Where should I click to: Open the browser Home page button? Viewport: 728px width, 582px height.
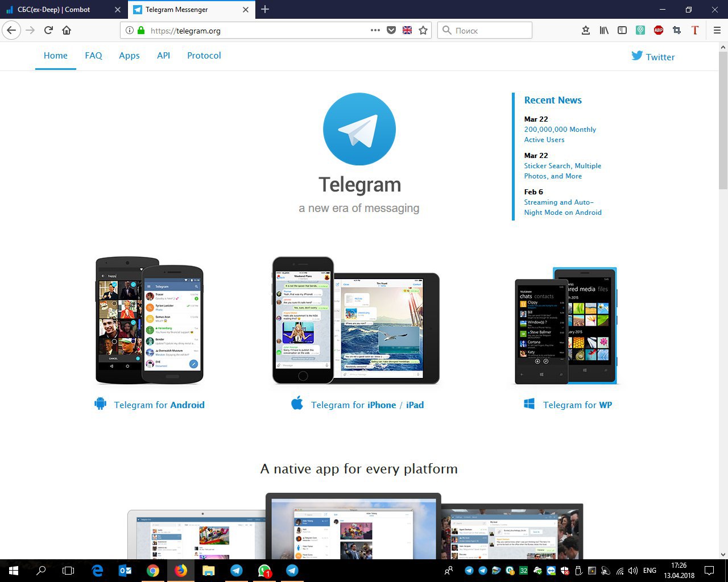[x=67, y=30]
